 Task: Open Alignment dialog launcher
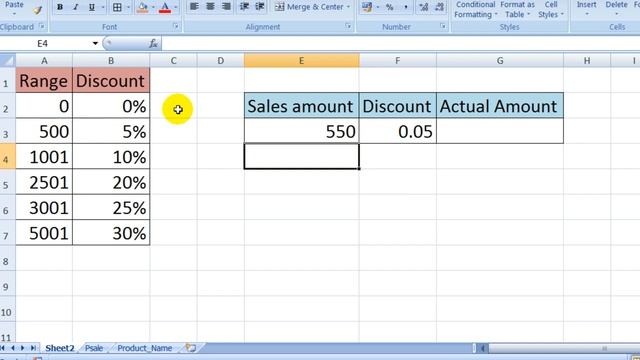[348, 27]
